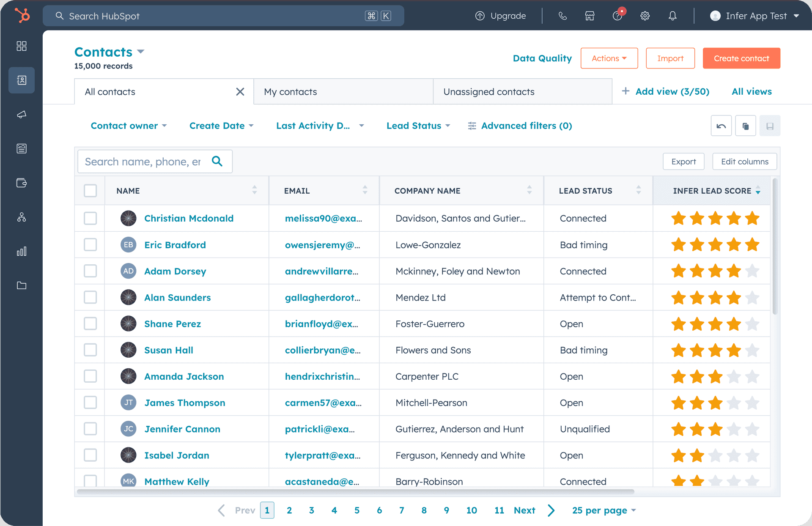The image size is (812, 526).
Task: Click the Settings gear icon
Action: (x=645, y=16)
